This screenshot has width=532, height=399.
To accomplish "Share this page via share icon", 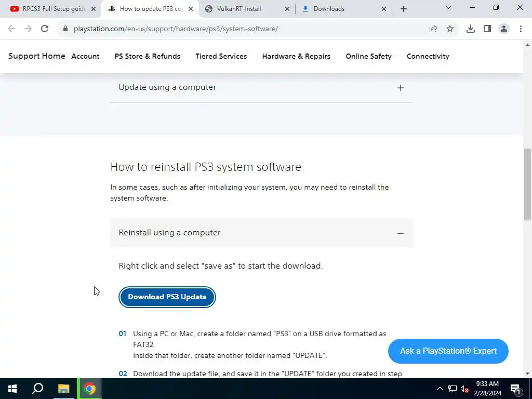I will click(433, 29).
